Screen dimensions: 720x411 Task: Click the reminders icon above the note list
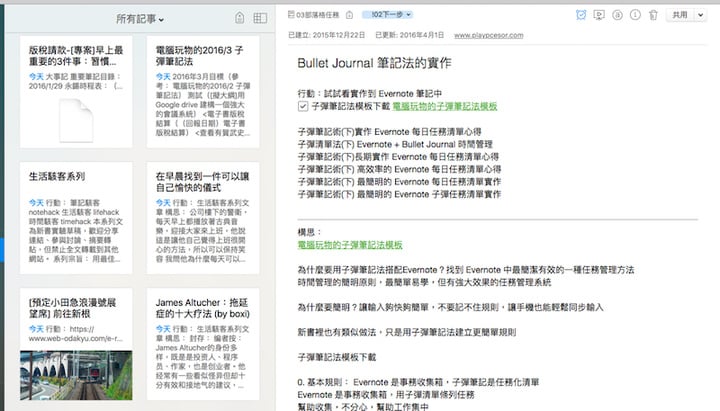pos(239,18)
